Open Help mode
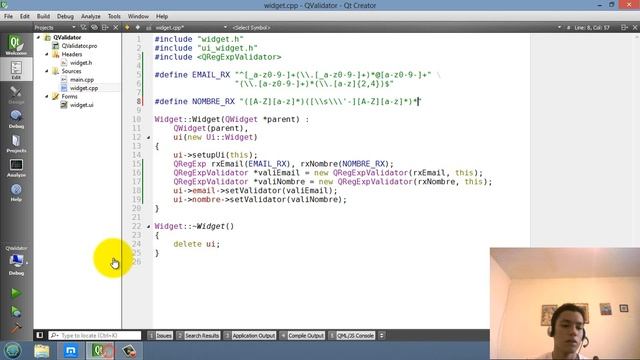Image resolution: width=640 pixels, height=360 pixels. [x=16, y=192]
